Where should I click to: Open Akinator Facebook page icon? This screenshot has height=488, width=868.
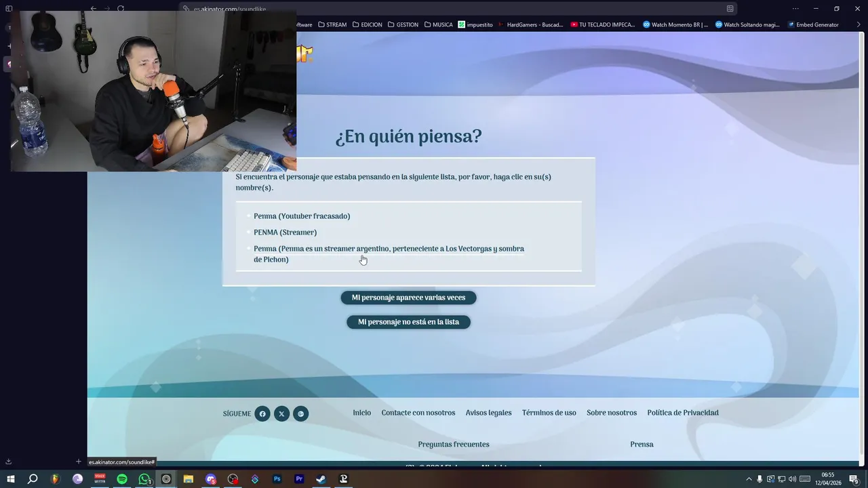(262, 413)
